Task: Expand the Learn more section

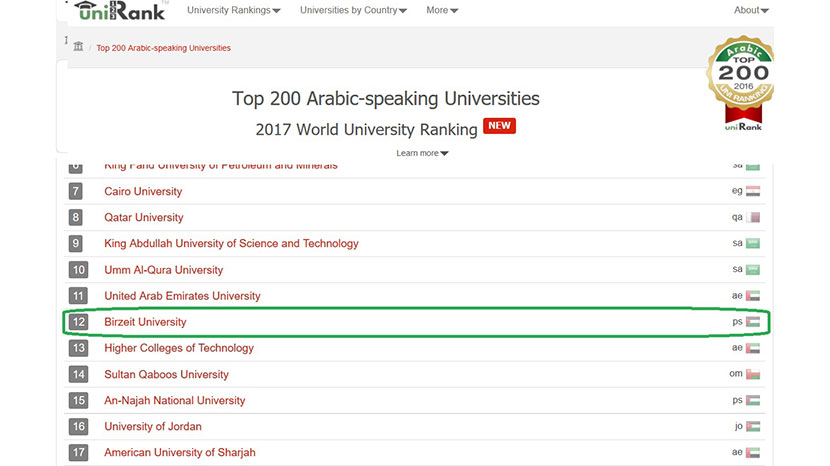Action: pyautogui.click(x=422, y=153)
